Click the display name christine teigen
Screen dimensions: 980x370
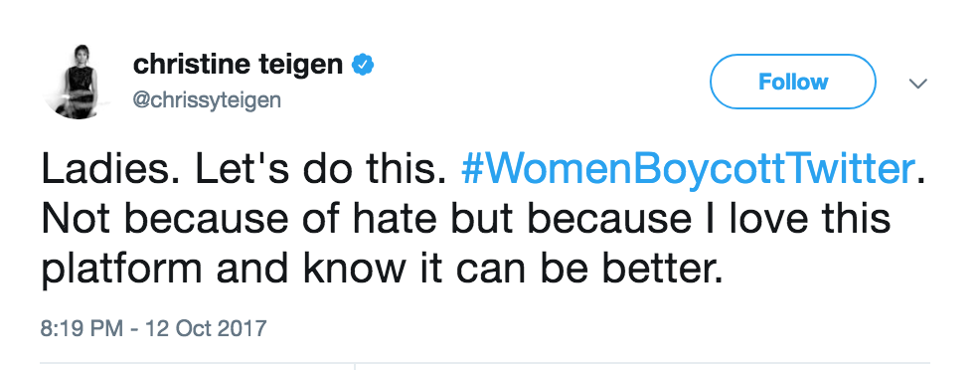[238, 65]
